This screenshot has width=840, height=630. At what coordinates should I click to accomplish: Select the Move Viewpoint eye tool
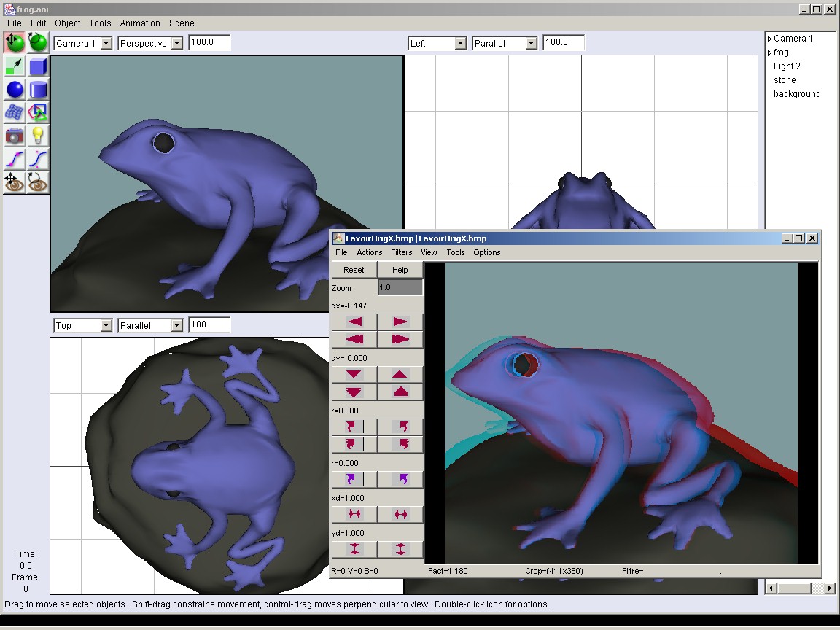[15, 182]
